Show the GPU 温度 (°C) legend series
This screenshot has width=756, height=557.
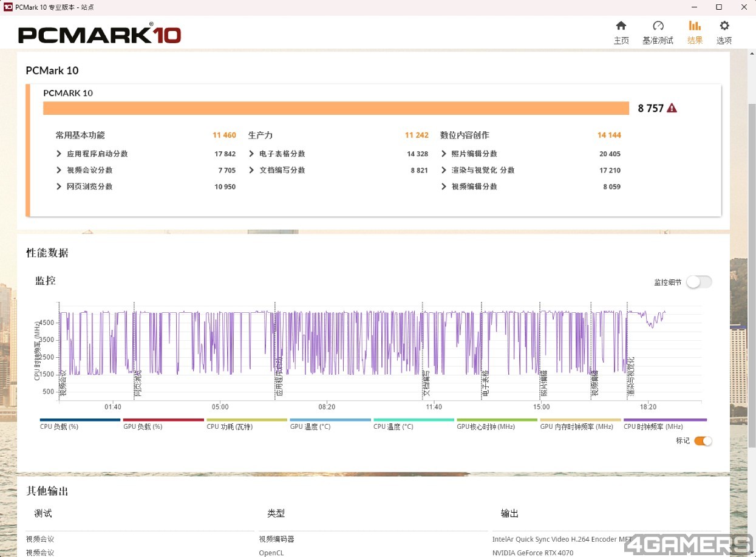(x=330, y=423)
